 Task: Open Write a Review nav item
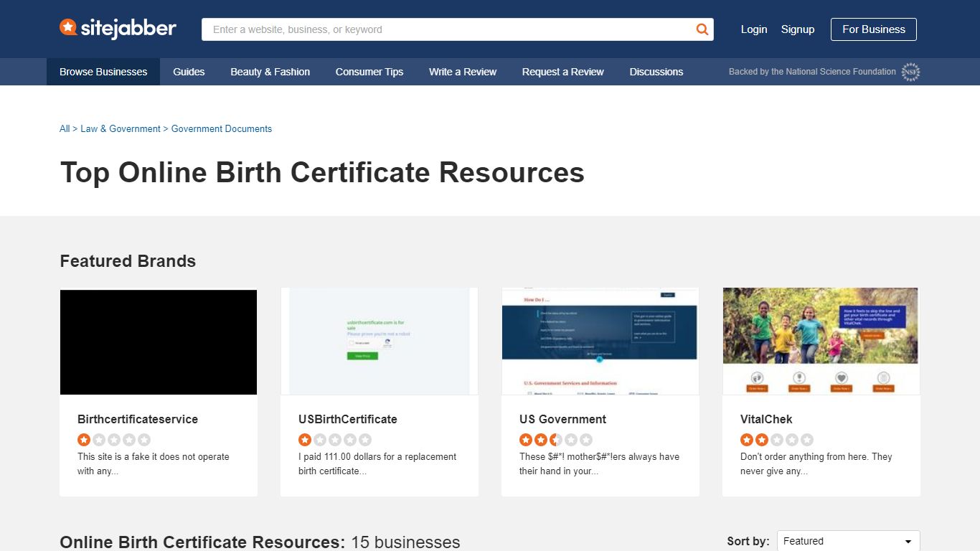pos(463,72)
